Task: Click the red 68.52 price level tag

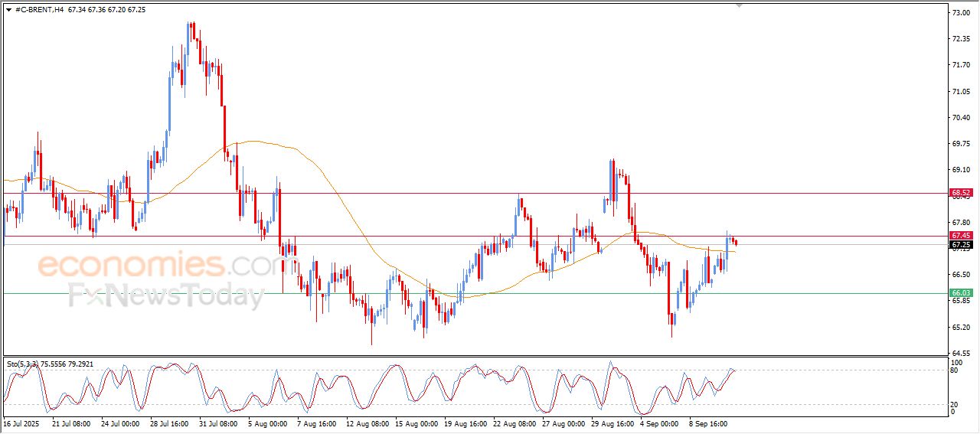Action: [960, 193]
